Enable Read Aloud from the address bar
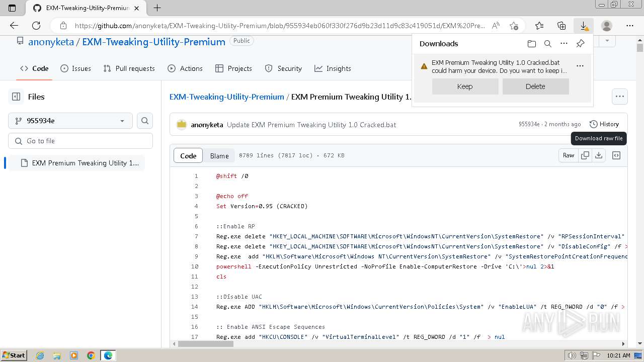 [x=496, y=26]
